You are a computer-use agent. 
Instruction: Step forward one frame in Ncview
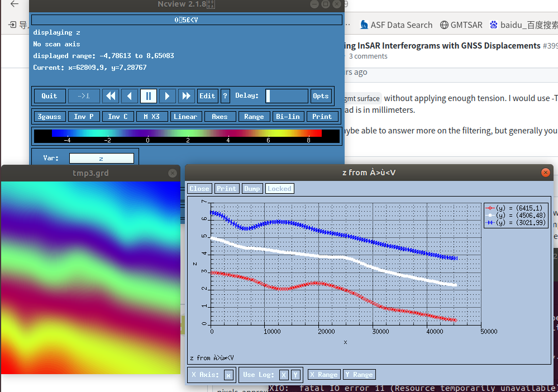(167, 96)
